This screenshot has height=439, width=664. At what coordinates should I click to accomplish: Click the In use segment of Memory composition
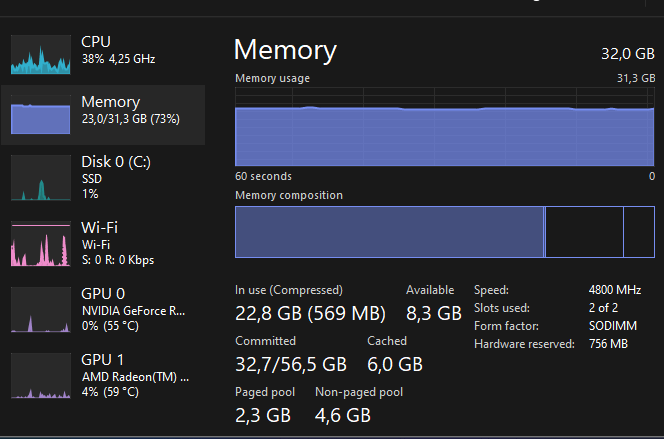(389, 232)
